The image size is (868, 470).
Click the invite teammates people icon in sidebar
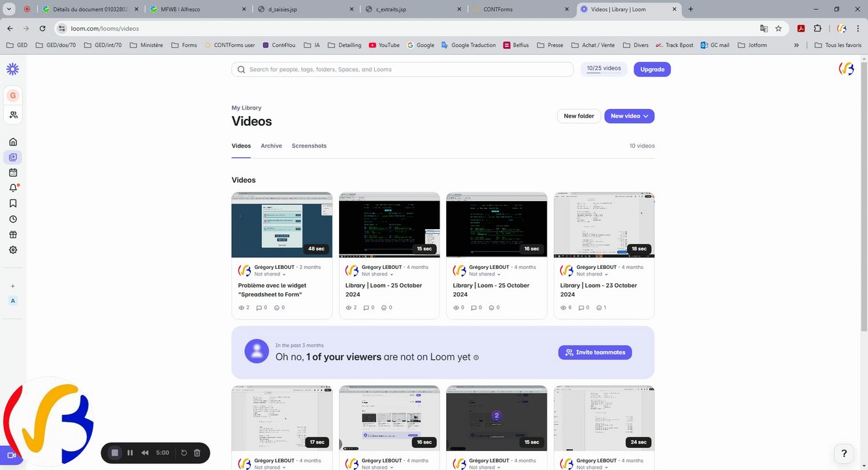pos(12,115)
